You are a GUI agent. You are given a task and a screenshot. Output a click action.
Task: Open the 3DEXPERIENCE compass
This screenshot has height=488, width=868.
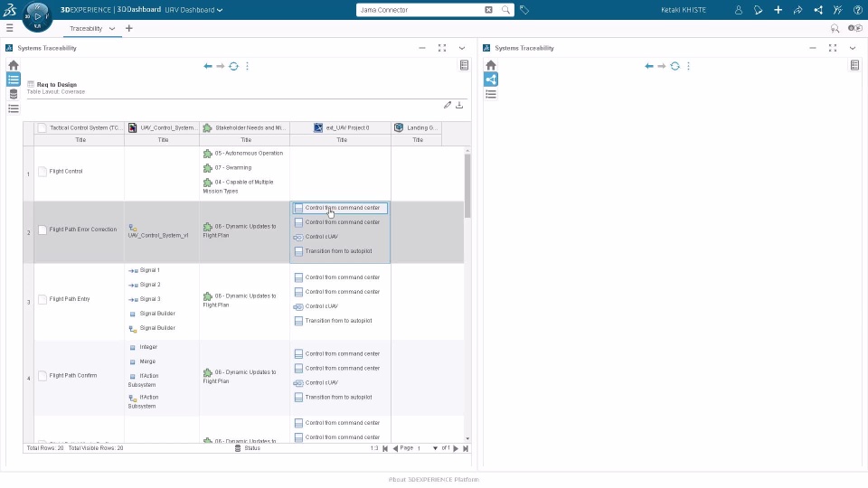pos(37,16)
